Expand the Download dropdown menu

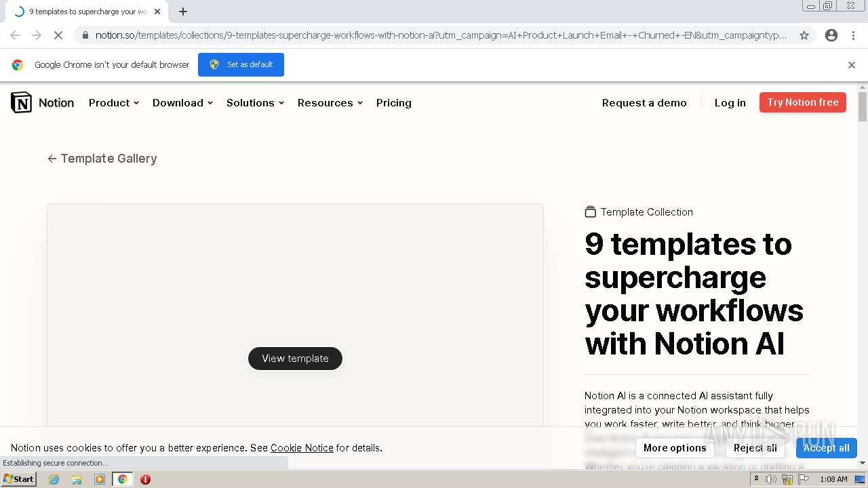(x=183, y=103)
